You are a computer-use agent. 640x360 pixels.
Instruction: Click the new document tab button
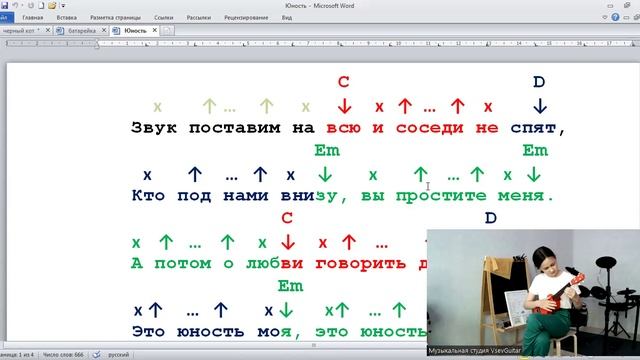coord(167,31)
